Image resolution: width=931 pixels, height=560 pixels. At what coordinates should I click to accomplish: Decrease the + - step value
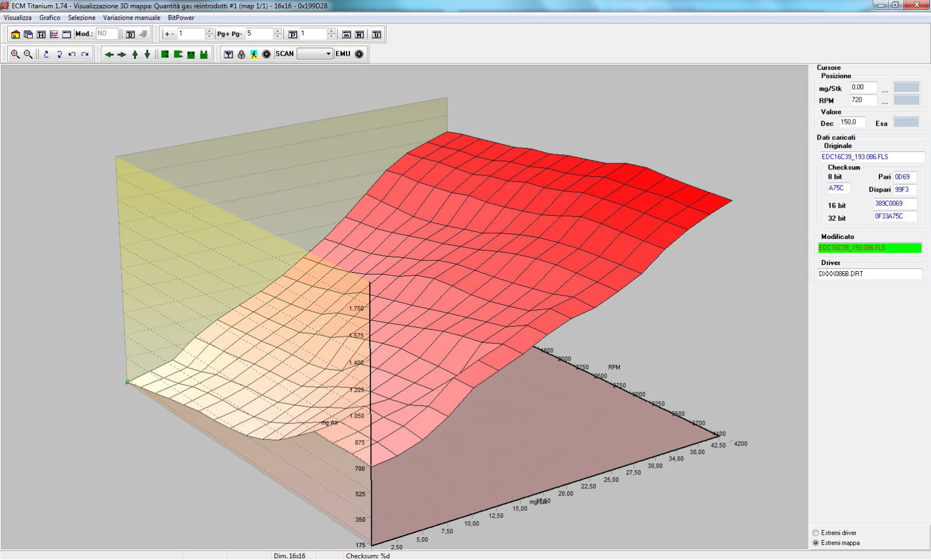coord(209,37)
